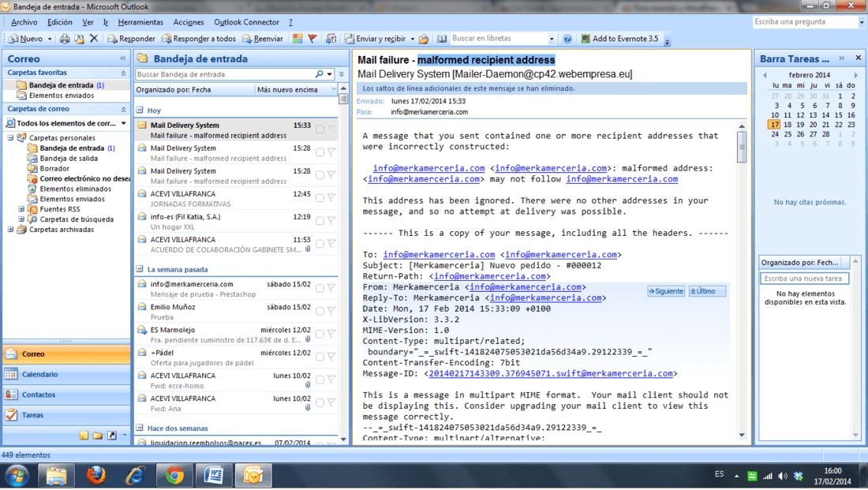Open the Nuevo button dropdown arrow
The width and height of the screenshot is (868, 490).
point(49,39)
